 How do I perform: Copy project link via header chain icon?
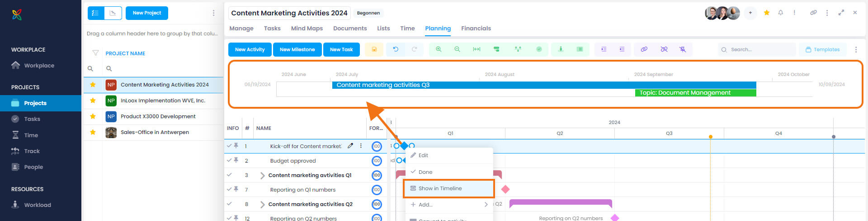pyautogui.click(x=813, y=13)
